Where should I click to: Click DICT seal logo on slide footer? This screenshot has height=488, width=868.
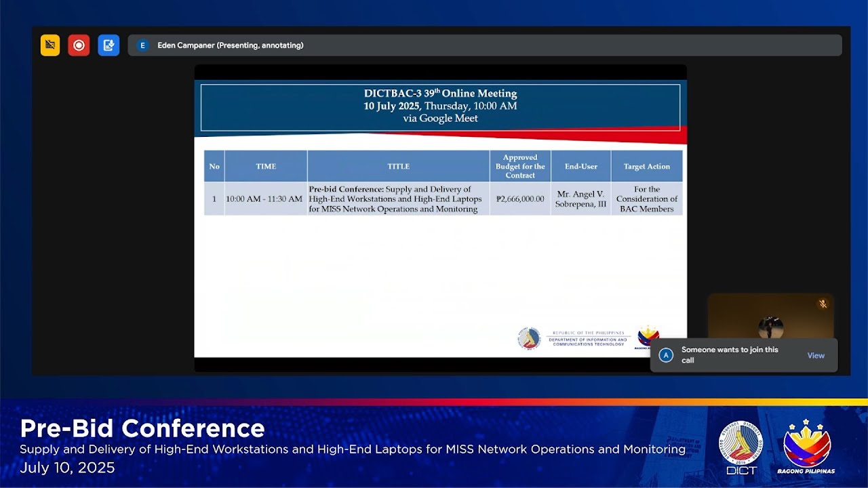pyautogui.click(x=529, y=338)
